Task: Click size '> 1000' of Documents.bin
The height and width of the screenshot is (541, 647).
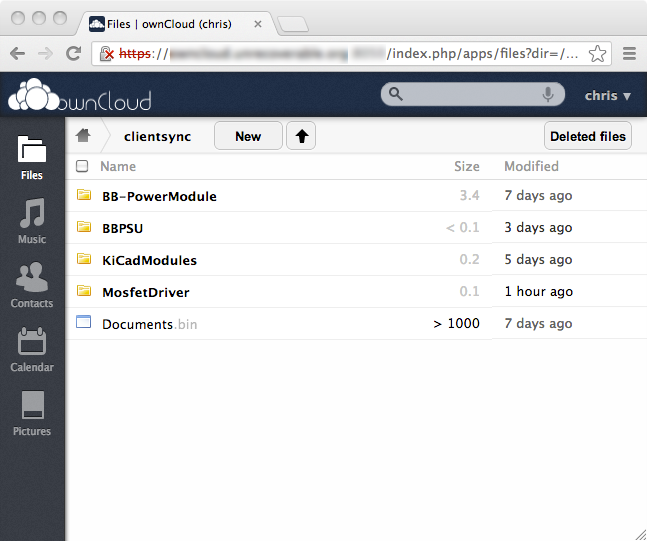Action: (x=456, y=323)
